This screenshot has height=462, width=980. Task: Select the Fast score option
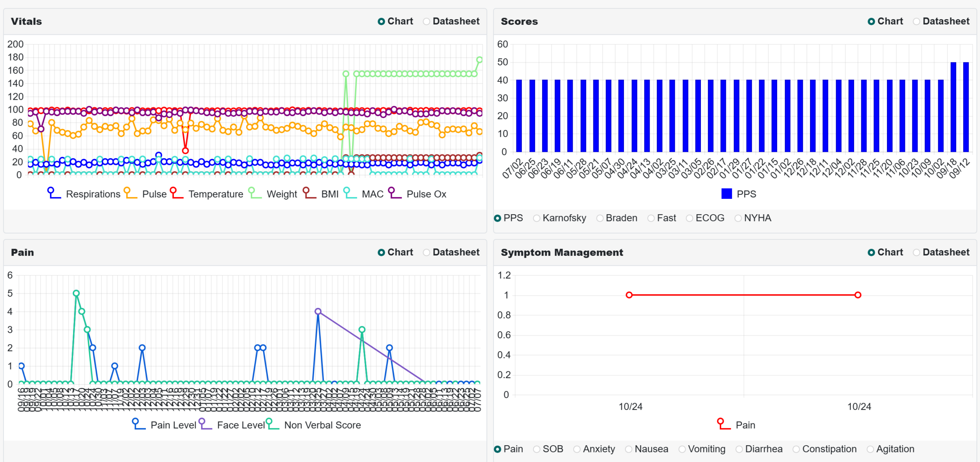662,218
